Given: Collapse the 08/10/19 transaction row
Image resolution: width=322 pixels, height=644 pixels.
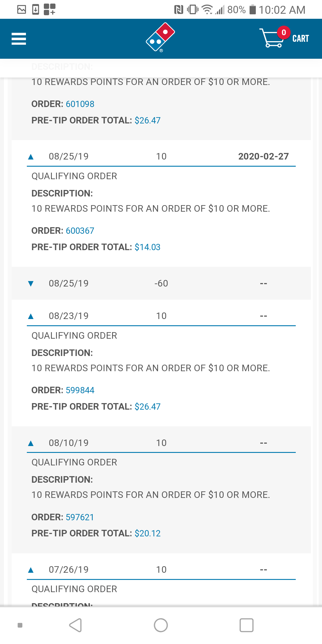Looking at the screenshot, I should [31, 443].
